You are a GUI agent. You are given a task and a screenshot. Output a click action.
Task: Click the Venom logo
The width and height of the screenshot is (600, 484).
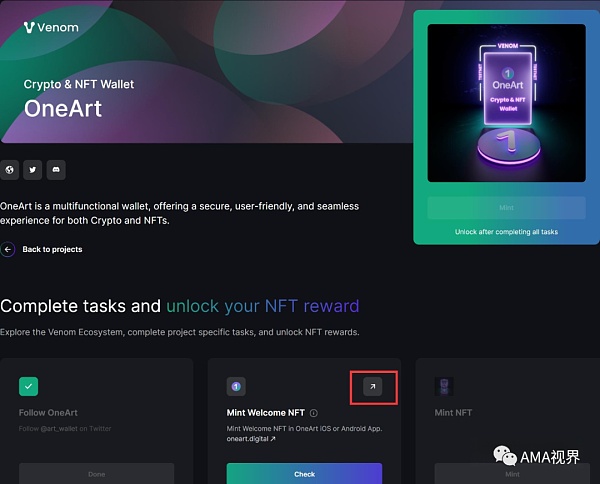pos(51,28)
